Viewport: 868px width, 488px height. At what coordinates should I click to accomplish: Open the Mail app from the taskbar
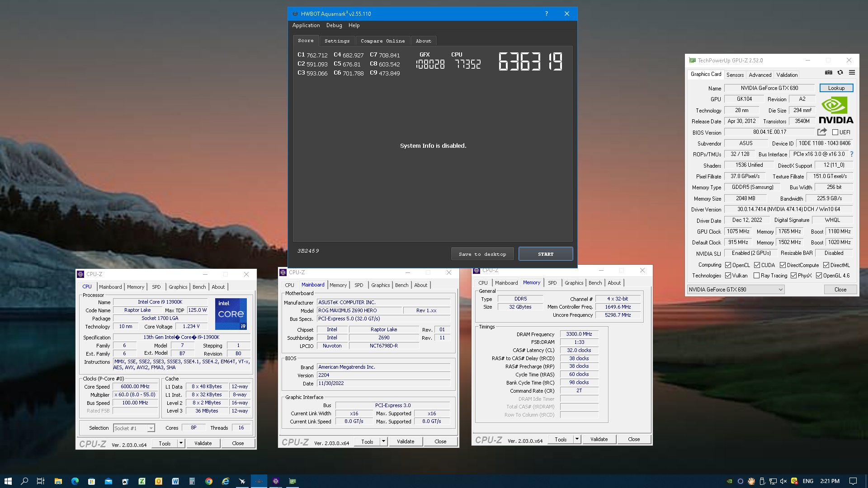click(x=108, y=481)
